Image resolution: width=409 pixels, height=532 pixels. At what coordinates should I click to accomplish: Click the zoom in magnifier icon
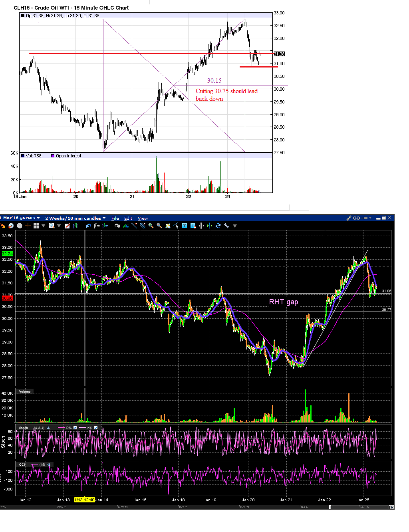(x=151, y=226)
